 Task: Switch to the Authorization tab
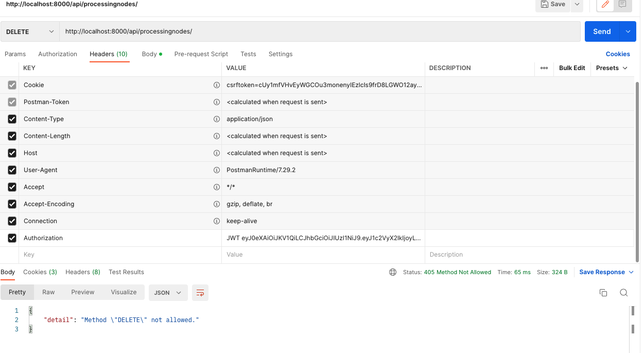(x=57, y=54)
